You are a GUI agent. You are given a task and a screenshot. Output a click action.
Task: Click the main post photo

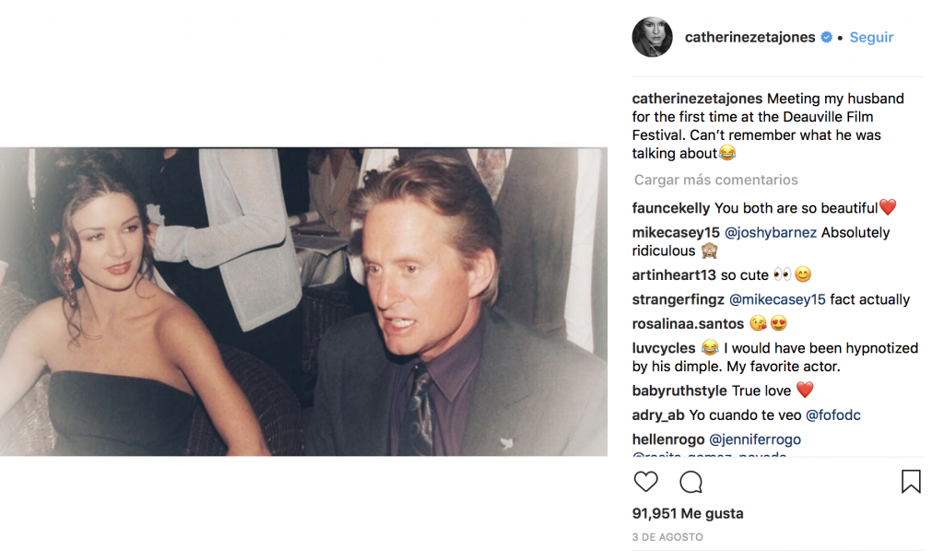click(x=303, y=301)
